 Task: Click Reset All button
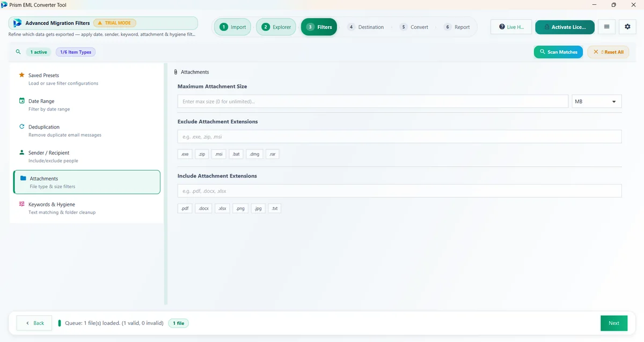608,52
